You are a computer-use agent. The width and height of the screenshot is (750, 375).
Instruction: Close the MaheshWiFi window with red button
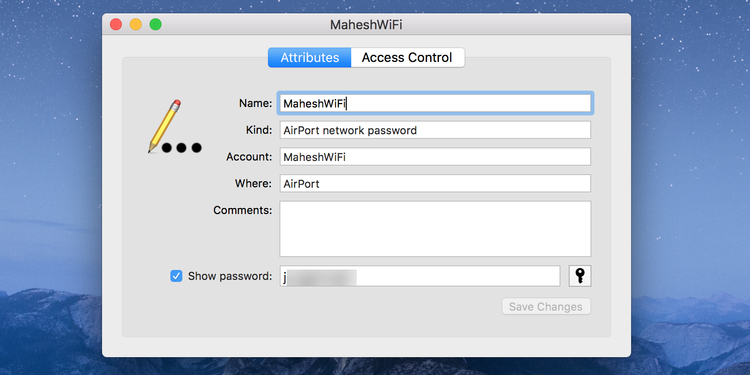point(116,24)
